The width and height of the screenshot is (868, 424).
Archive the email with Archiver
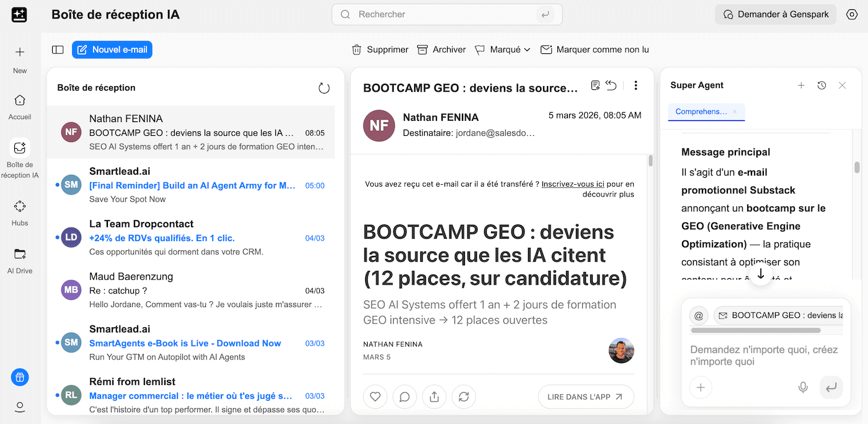[441, 50]
